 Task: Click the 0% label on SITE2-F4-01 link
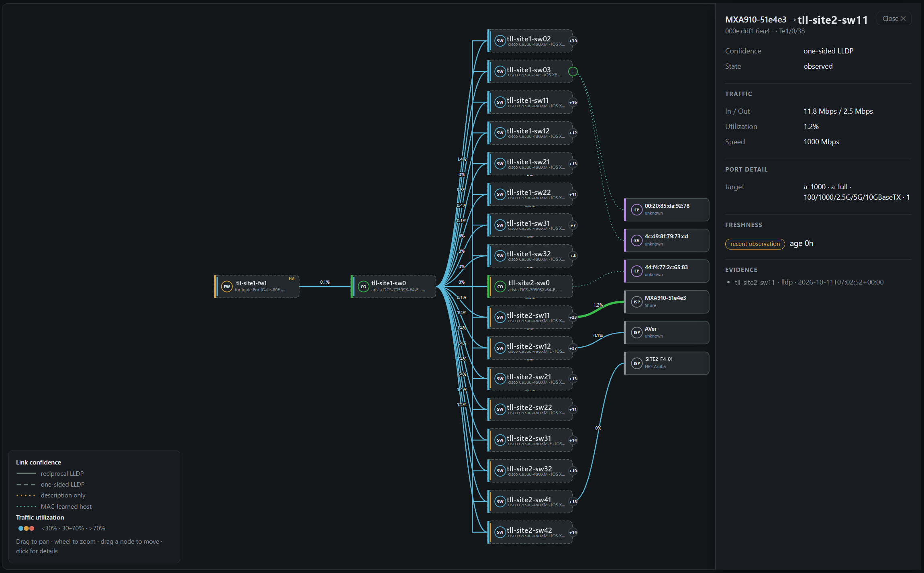[598, 428]
